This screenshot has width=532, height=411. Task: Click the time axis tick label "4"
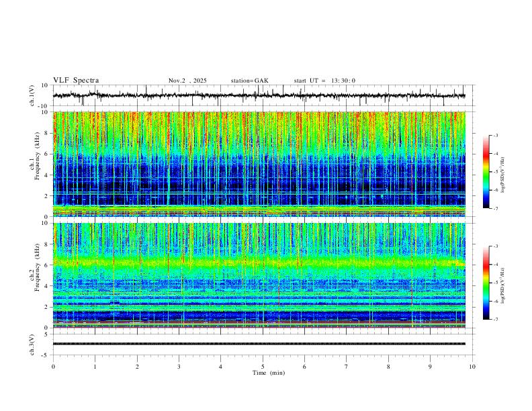[x=221, y=367]
